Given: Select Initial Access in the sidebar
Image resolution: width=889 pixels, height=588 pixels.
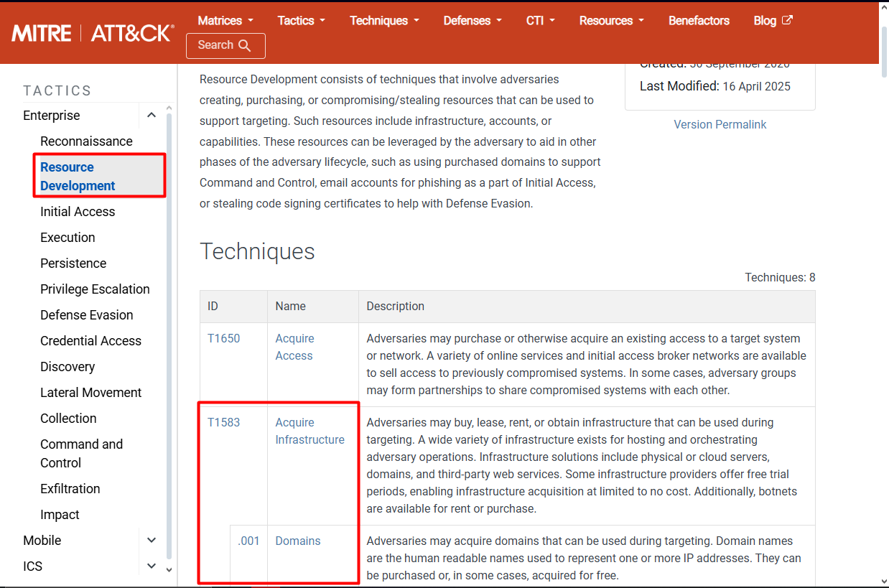Looking at the screenshot, I should point(78,212).
